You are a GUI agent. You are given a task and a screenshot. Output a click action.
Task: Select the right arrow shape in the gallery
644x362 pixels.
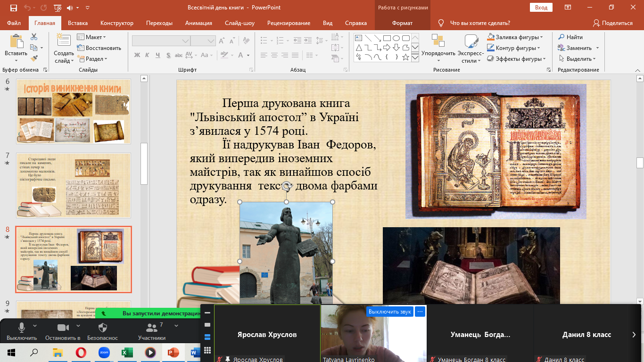click(x=387, y=48)
